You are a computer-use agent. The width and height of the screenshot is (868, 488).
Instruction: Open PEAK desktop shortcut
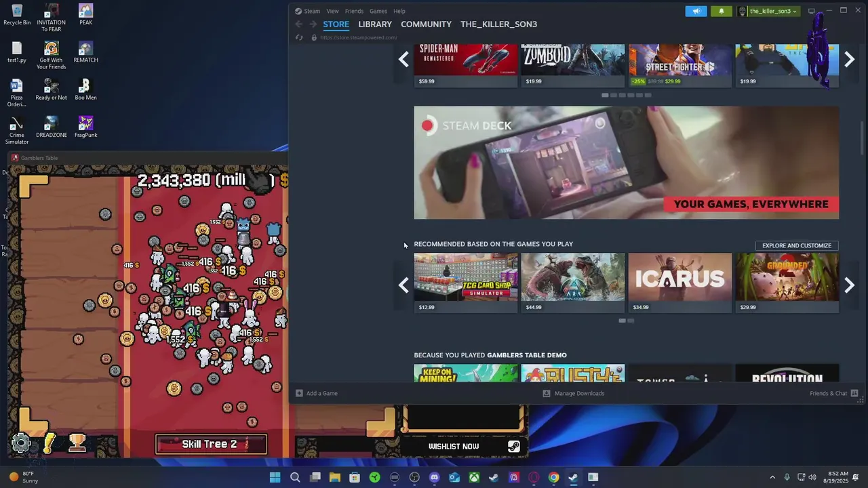tap(85, 15)
